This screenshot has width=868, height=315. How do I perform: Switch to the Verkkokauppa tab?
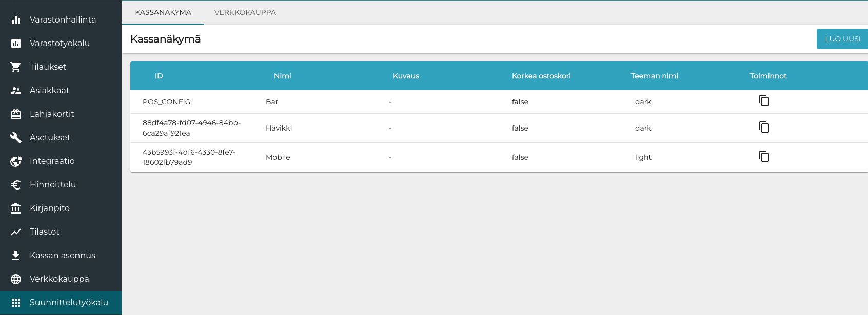[x=245, y=12]
